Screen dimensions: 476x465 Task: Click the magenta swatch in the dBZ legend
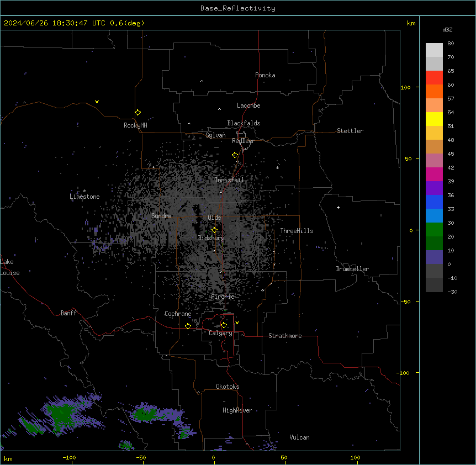pyautogui.click(x=434, y=174)
